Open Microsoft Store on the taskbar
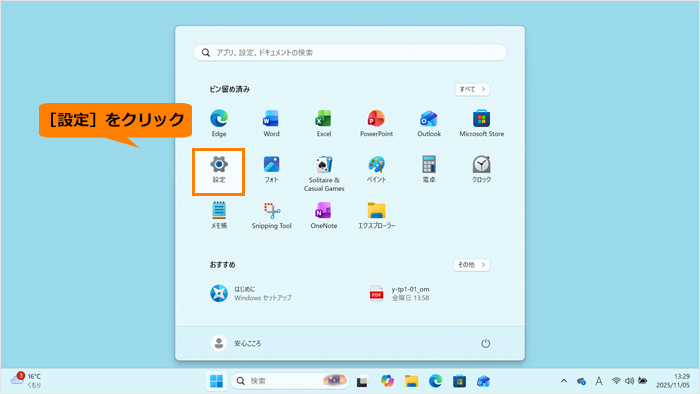This screenshot has width=700, height=394. 459,381
